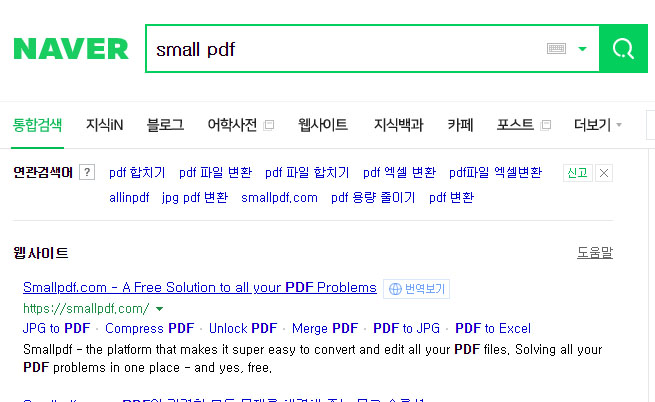
Task: Search related term smallpdf.com
Action: pyautogui.click(x=279, y=198)
